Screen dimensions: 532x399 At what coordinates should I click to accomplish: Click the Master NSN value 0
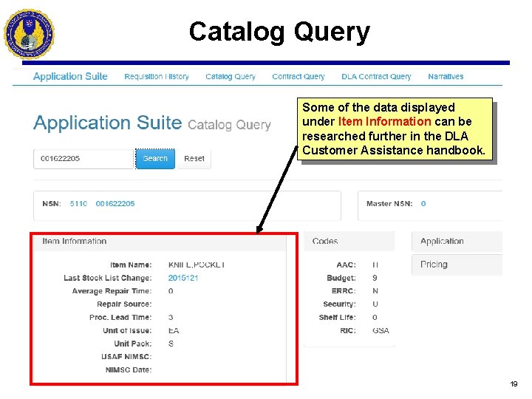coord(423,204)
